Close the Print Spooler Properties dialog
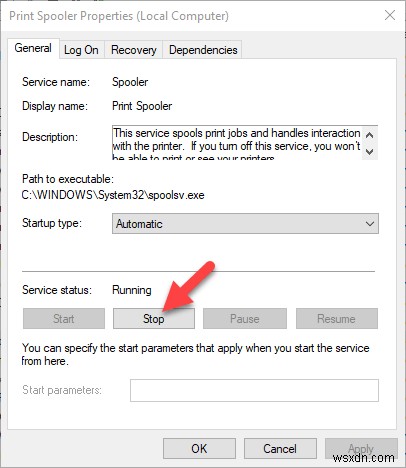 point(390,15)
